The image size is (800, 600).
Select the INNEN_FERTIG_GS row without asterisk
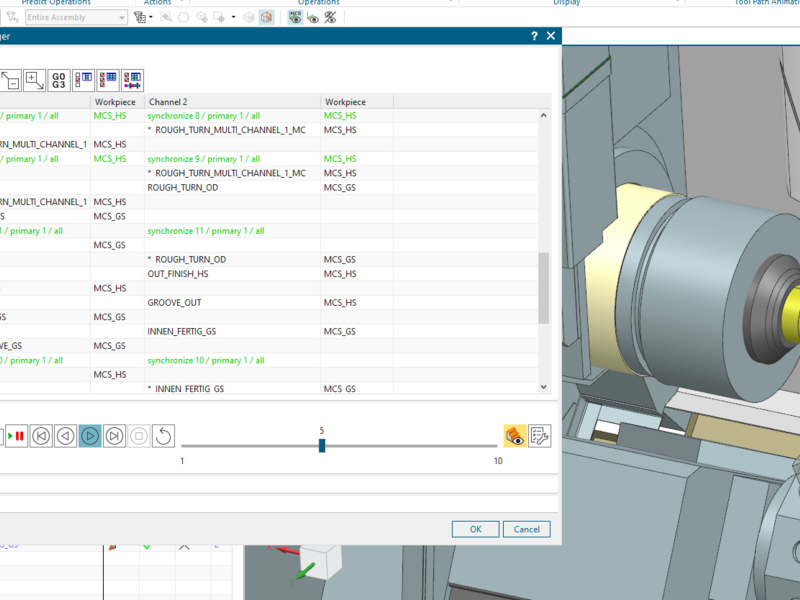click(x=182, y=332)
